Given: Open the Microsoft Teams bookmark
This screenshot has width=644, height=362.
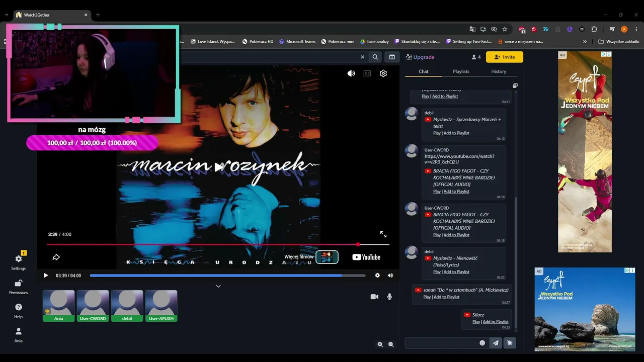Looking at the screenshot, I should click(x=297, y=42).
